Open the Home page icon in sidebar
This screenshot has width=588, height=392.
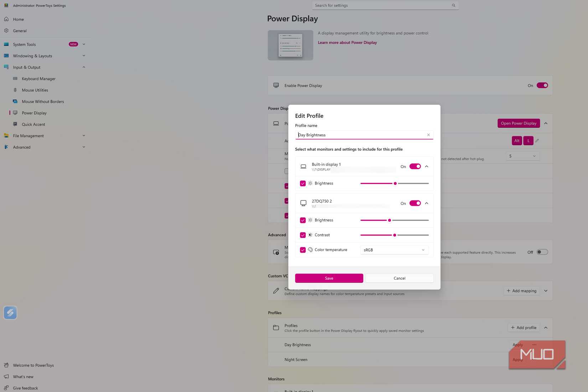point(6,19)
